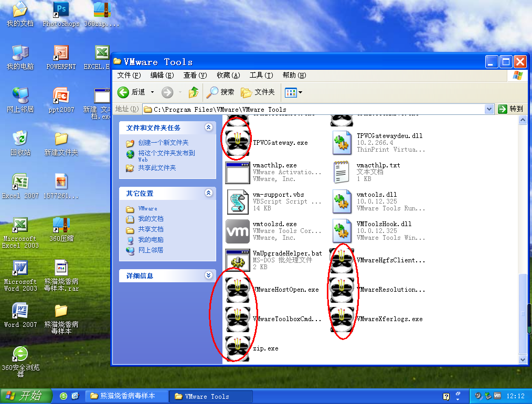Click 共享此文件夹 link

157,168
